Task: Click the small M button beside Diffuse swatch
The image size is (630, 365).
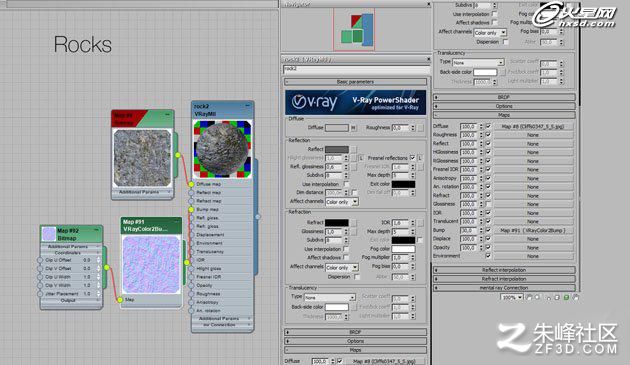Action: pos(353,128)
